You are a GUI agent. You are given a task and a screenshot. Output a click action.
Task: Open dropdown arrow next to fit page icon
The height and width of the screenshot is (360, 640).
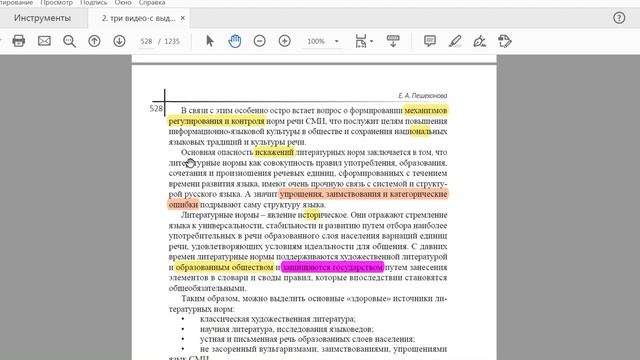[371, 41]
